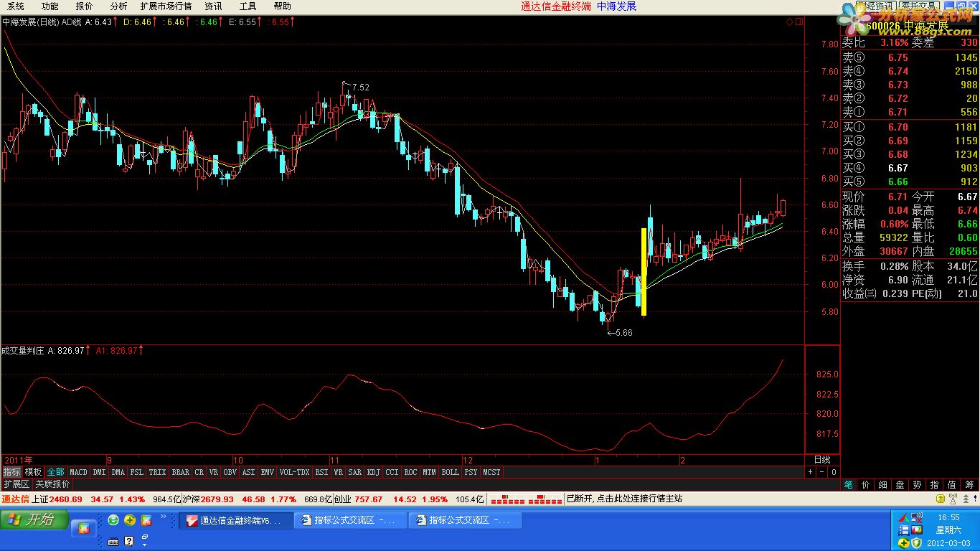Screen dimensions: 980x551
Task: Select the 全部 indicator tab
Action: coord(55,472)
